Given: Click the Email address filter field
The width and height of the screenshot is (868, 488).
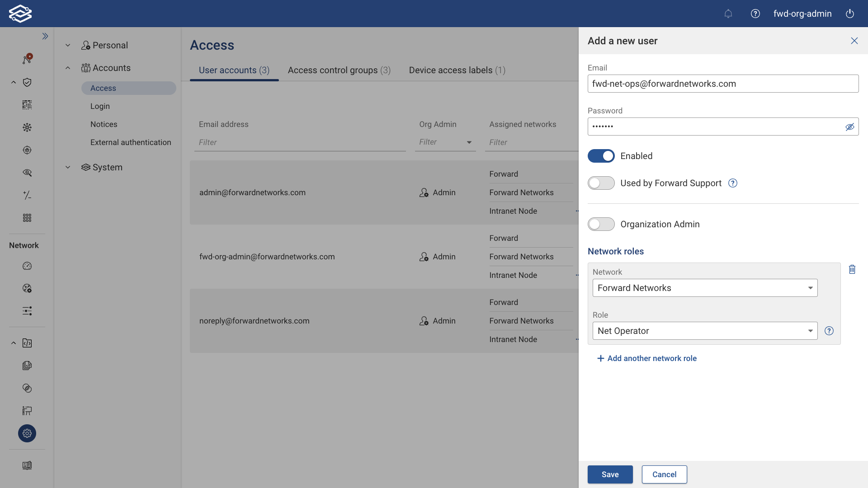Looking at the screenshot, I should [300, 142].
